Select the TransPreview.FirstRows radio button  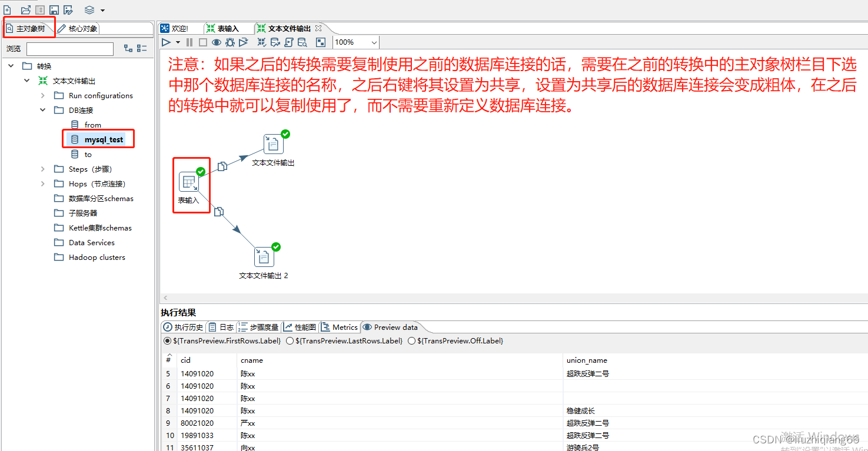click(x=168, y=341)
